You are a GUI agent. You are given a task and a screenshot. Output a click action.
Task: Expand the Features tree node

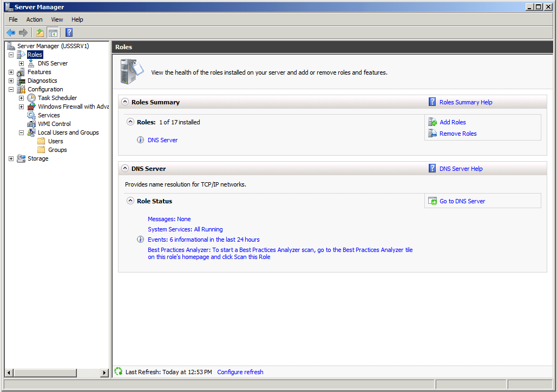(11, 72)
